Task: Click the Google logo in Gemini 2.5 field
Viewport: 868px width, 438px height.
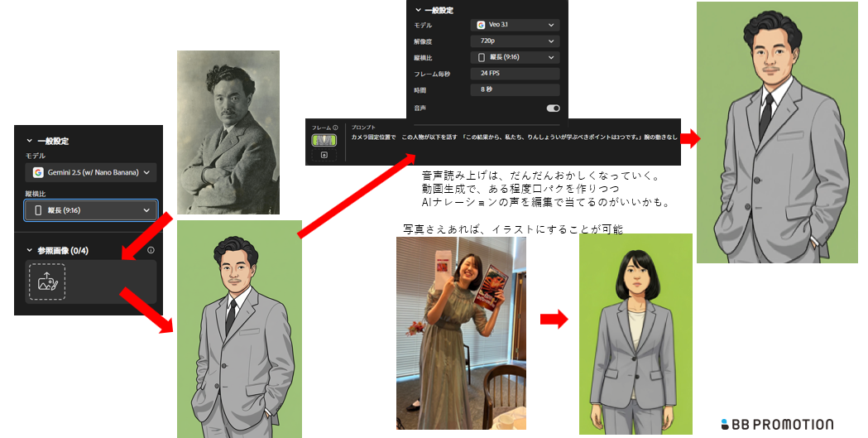Action: pyautogui.click(x=38, y=172)
